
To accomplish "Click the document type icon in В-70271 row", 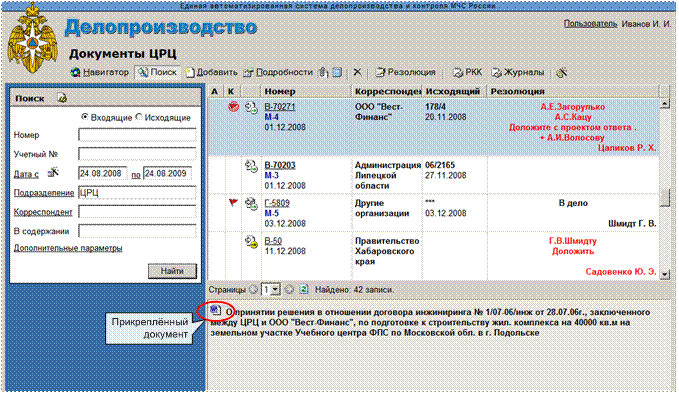I will 251,107.
